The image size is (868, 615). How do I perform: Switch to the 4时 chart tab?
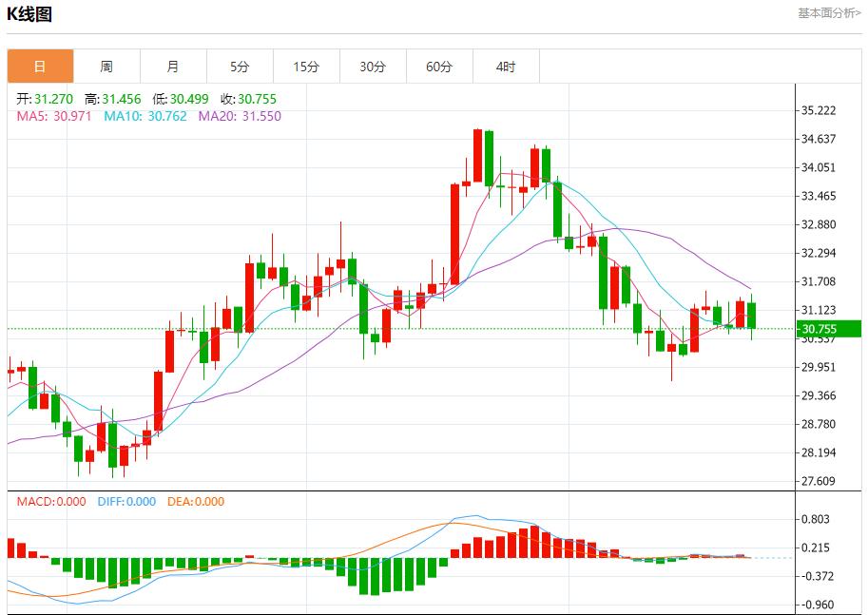point(506,67)
